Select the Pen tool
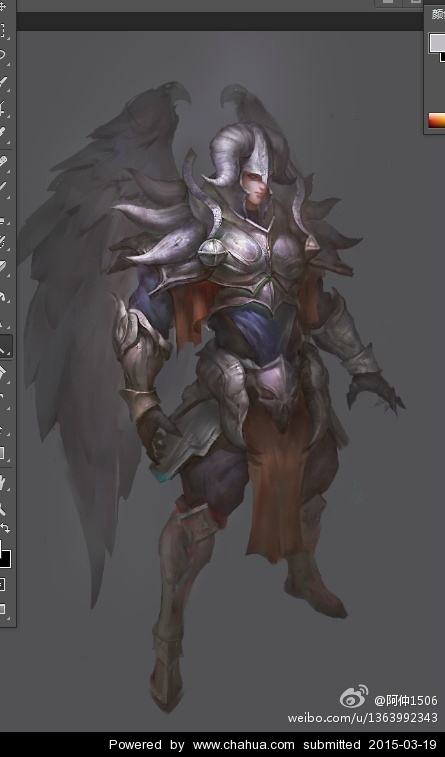Image resolution: width=445 pixels, height=757 pixels. click(3, 374)
